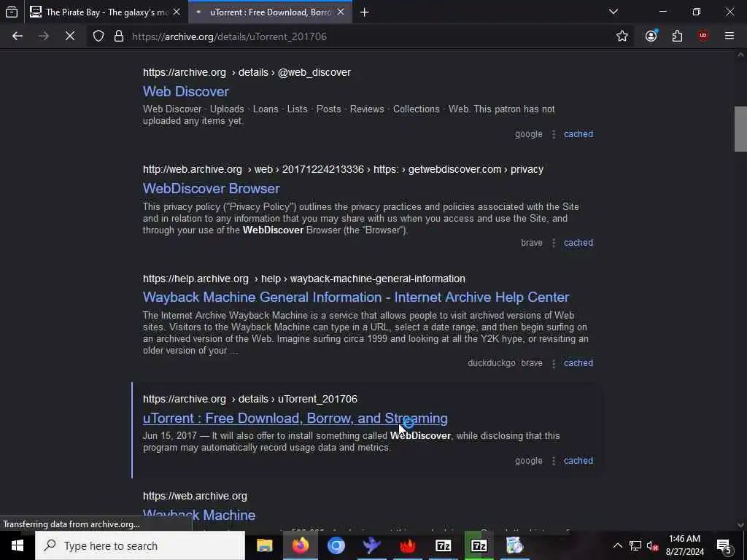
Task: Click the scrollbar up arrow
Action: coord(740,55)
